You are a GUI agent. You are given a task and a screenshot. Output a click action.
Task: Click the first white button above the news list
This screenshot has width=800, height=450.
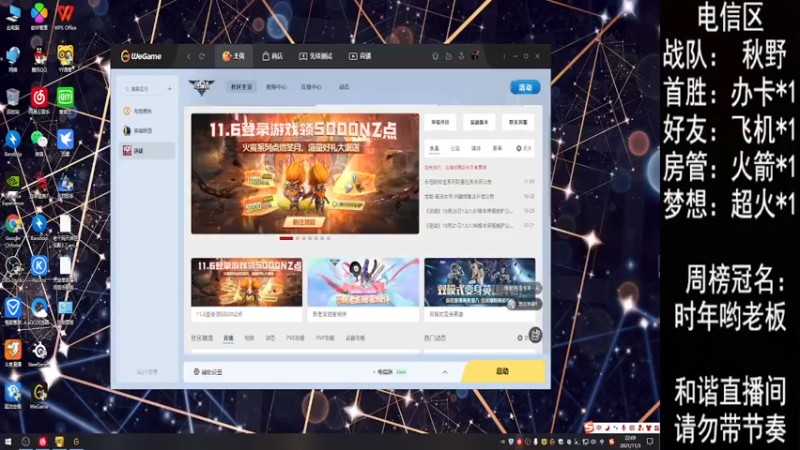coord(440,122)
